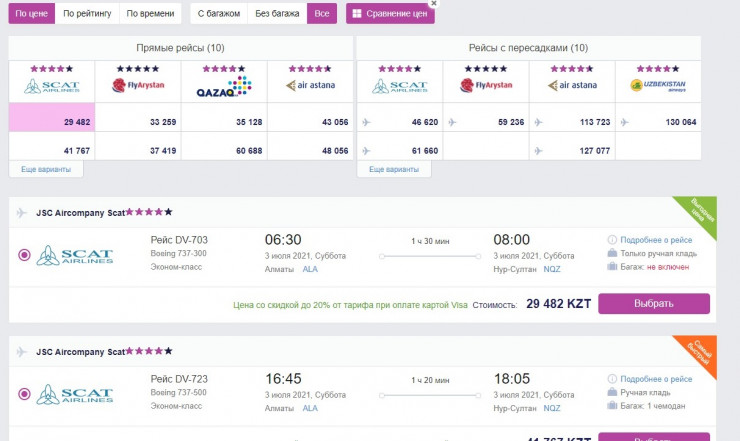740x441 pixels.
Task: Switch sorting to 'По времени' tab
Action: (x=147, y=14)
